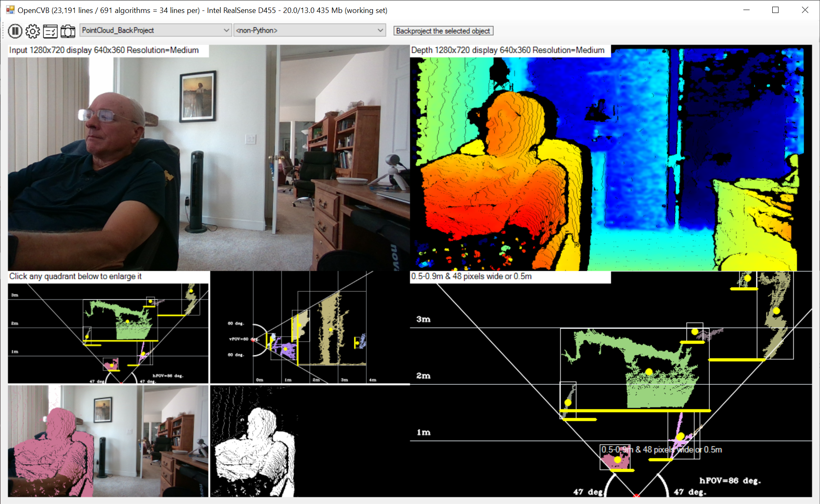Expand the PointCloud_BackProject algorithm dropdown

click(x=226, y=31)
